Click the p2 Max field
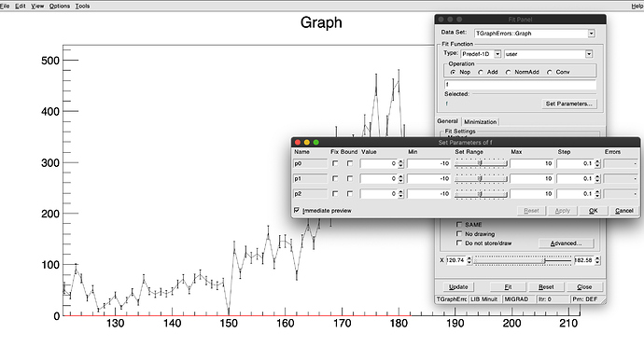644x347 pixels. click(531, 193)
